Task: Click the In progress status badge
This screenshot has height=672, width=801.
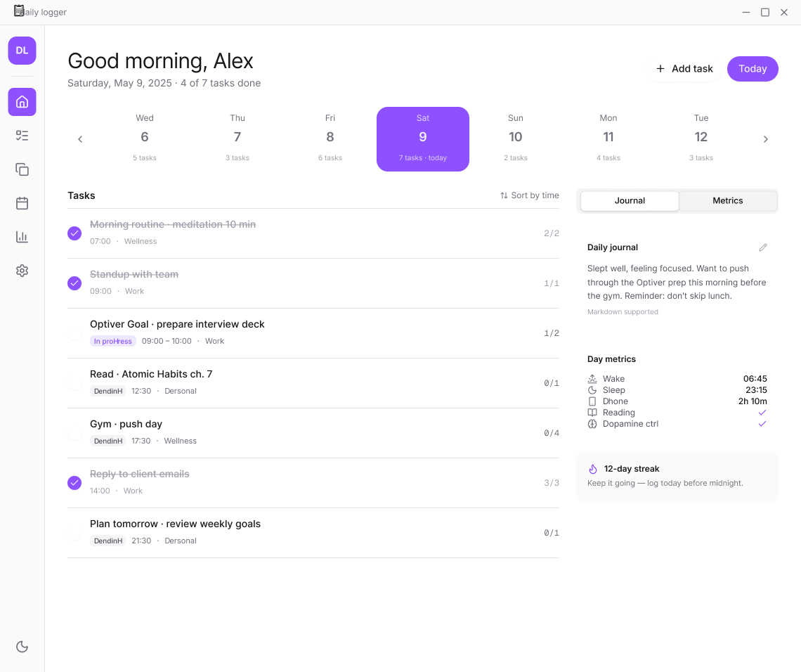Action: 113,342
